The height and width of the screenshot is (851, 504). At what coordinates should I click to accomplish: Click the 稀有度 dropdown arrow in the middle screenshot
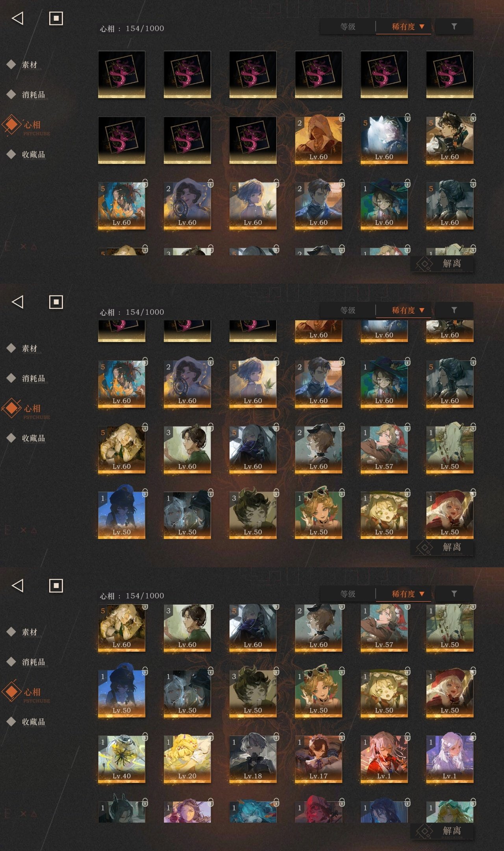coord(422,310)
